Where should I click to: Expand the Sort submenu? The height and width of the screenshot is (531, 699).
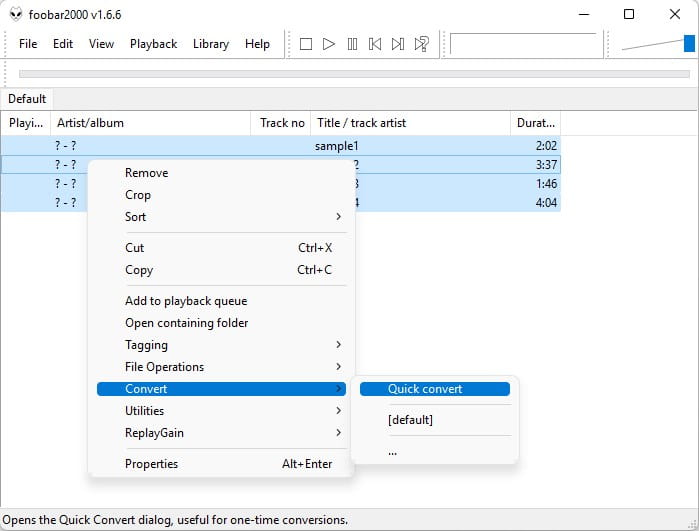click(221, 217)
